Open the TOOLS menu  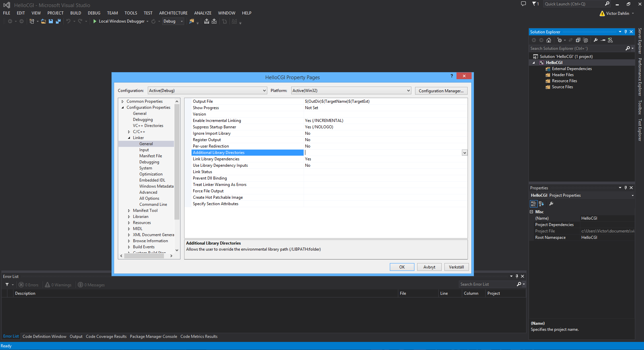click(x=131, y=13)
